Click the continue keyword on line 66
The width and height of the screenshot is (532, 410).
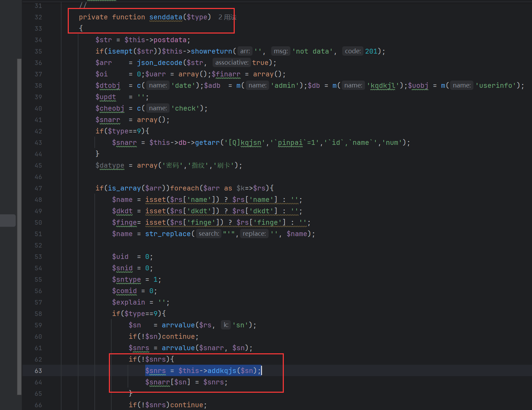coord(187,405)
